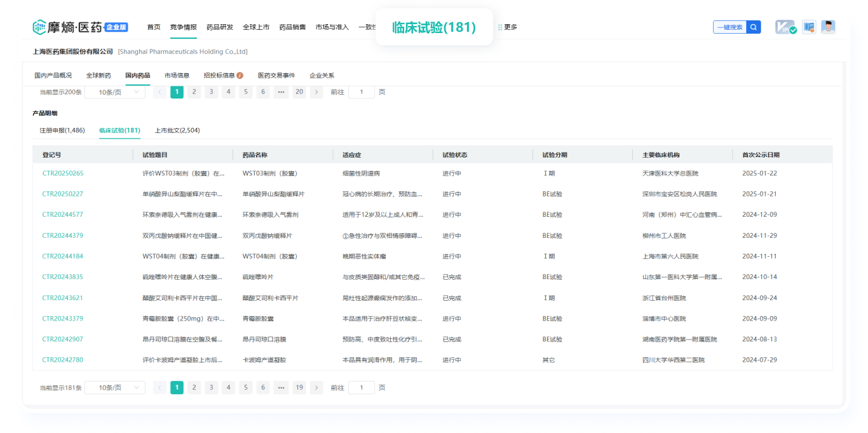This screenshot has width=868, height=433.
Task: Open trial record CTR20243621
Action: coord(63,298)
